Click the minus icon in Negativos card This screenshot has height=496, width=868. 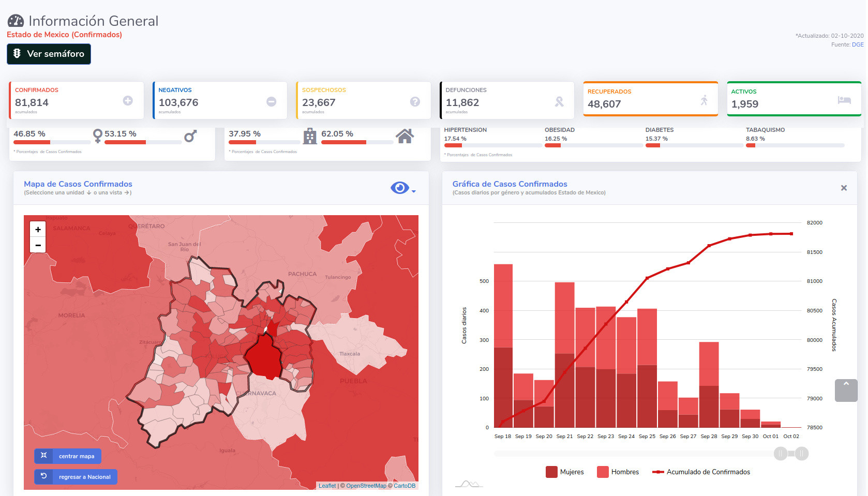coord(271,102)
